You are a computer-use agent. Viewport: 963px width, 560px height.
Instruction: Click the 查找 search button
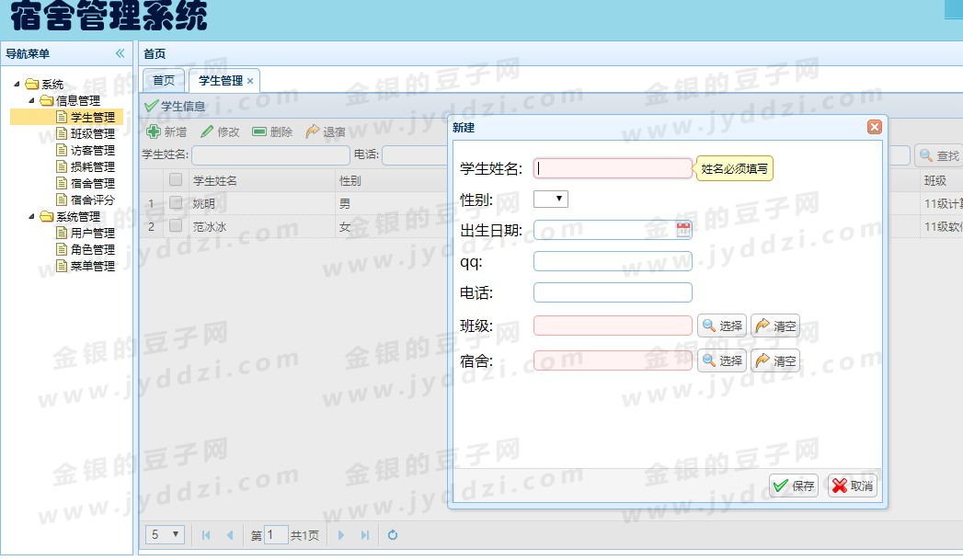939,155
